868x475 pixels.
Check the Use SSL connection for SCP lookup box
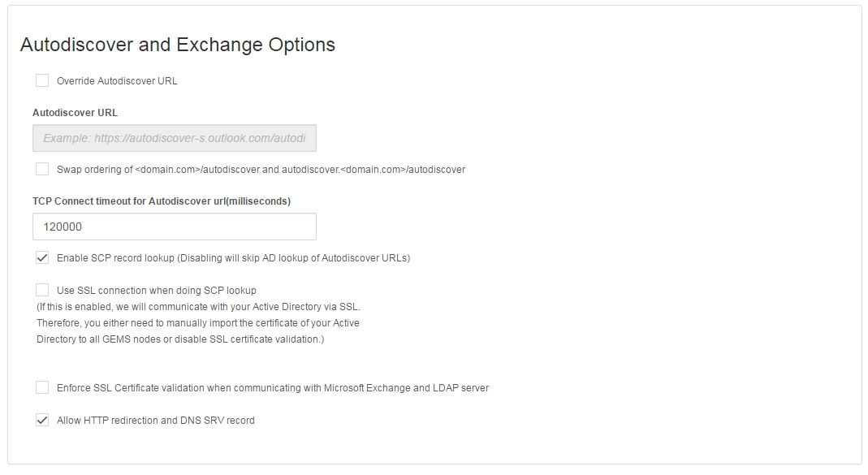tap(42, 290)
